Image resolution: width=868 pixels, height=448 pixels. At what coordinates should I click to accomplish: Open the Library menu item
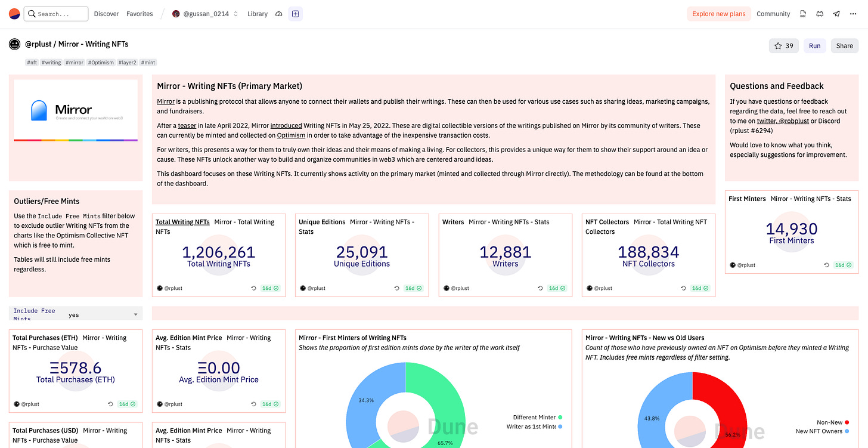coord(258,14)
